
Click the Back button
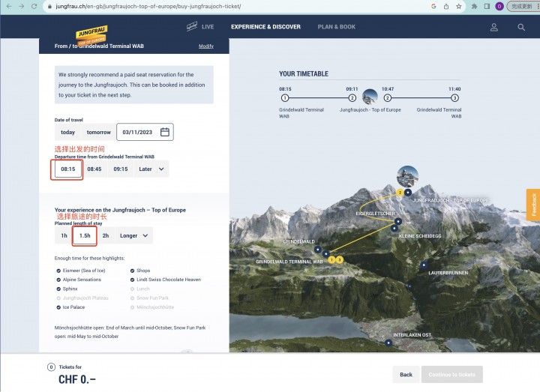coord(406,375)
